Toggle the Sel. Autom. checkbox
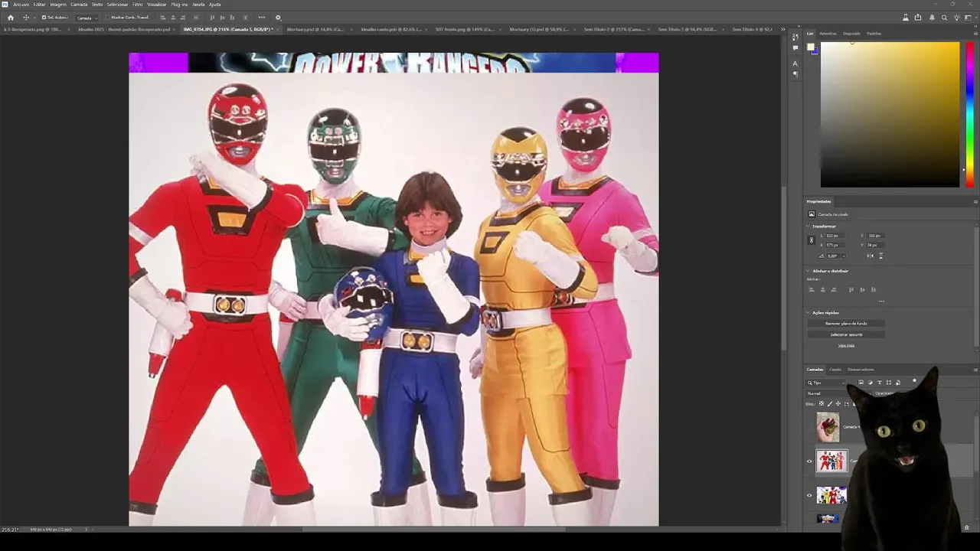Image resolution: width=980 pixels, height=551 pixels. pyautogui.click(x=44, y=18)
